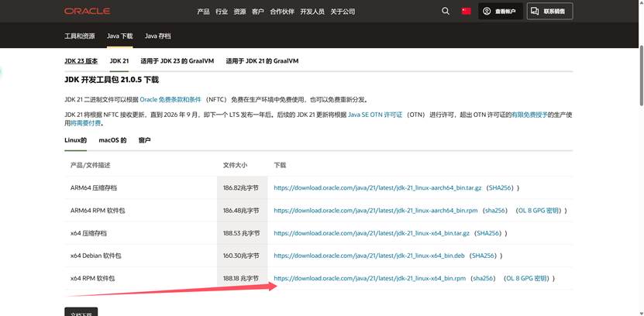Click the 有限免费授予 link

(529, 115)
